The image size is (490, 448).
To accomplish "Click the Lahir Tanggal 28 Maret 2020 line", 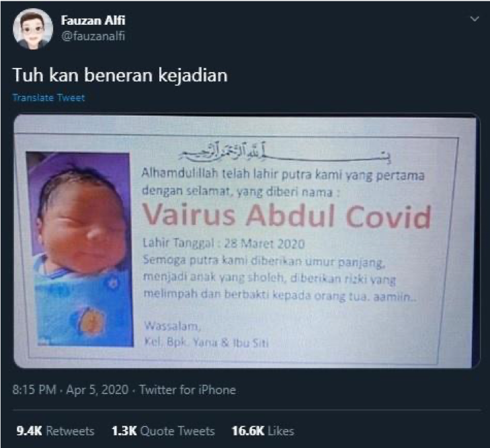I will pos(223,243).
